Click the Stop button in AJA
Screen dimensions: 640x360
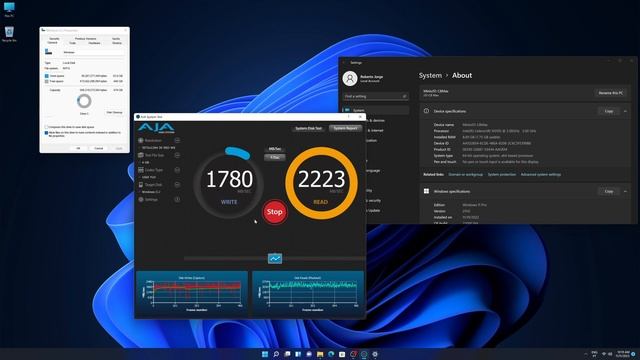[x=274, y=212]
